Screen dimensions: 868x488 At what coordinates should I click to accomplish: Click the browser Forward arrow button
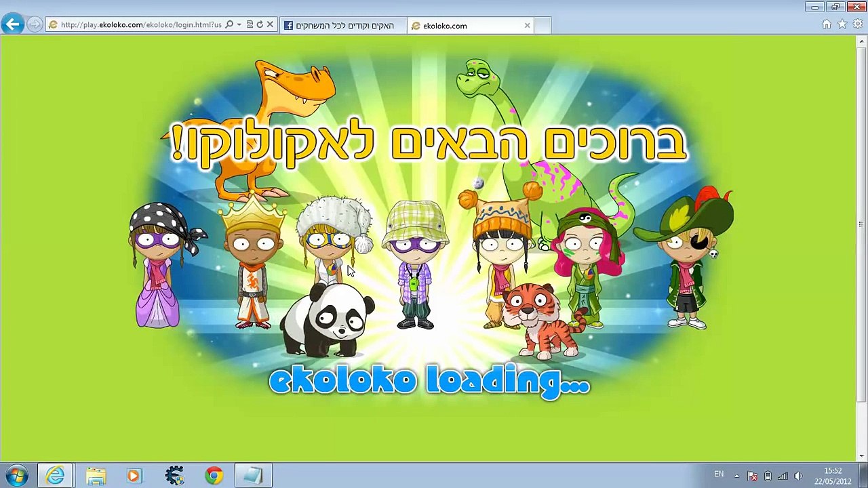tap(35, 25)
